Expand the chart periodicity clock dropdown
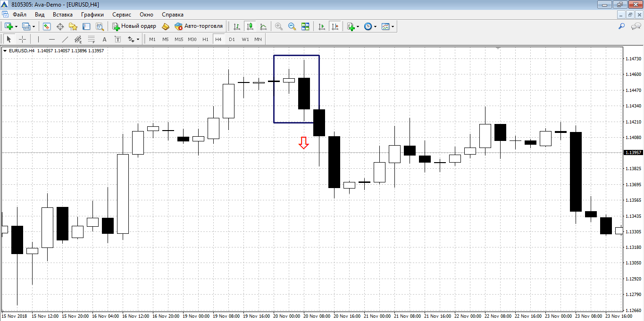Viewport: 644px width, 321px height. (376, 26)
